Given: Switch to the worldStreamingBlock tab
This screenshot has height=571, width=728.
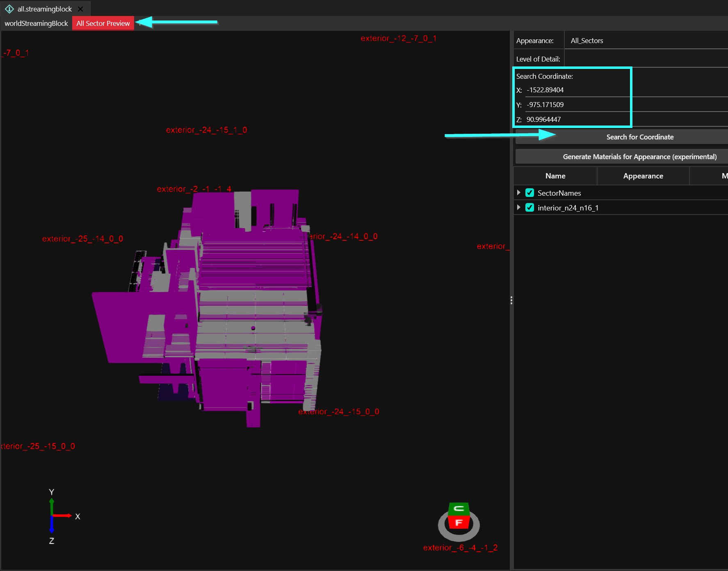Looking at the screenshot, I should coord(36,23).
